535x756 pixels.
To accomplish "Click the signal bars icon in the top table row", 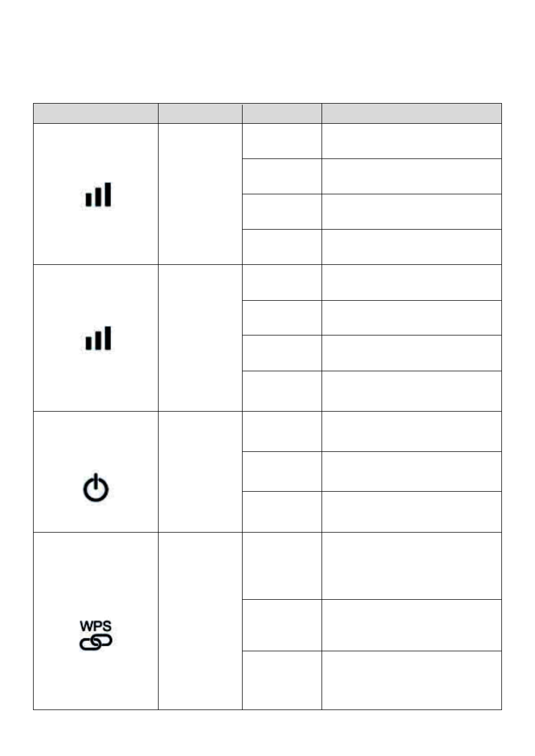I will coord(98,194).
